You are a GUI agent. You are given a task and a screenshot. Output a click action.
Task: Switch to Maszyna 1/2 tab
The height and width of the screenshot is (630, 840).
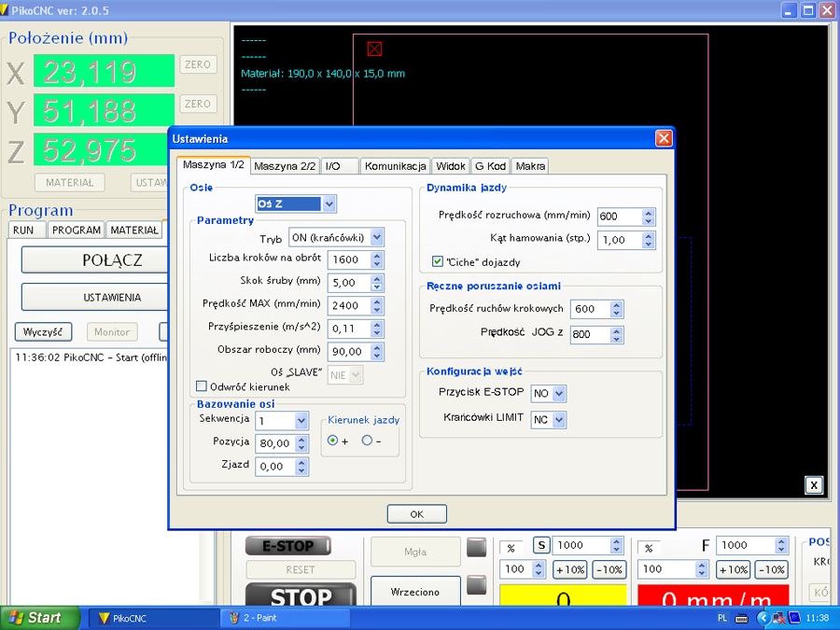click(213, 164)
